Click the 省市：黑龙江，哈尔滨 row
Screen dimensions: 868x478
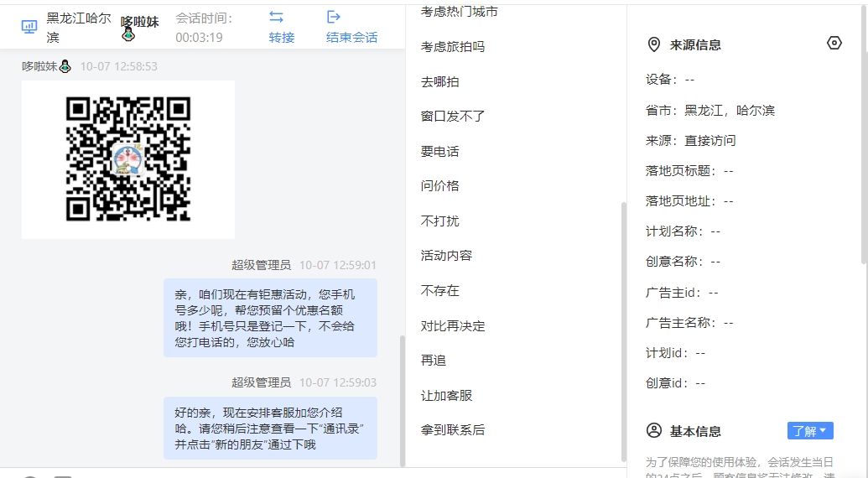point(709,111)
